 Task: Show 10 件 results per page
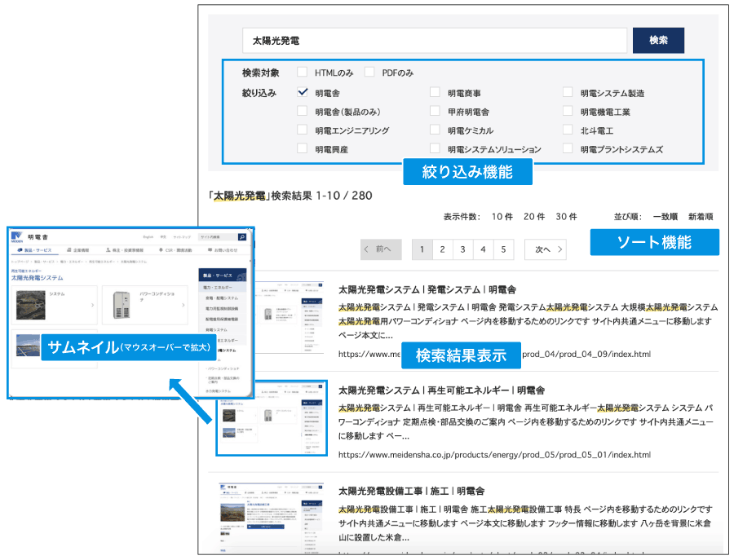[502, 217]
